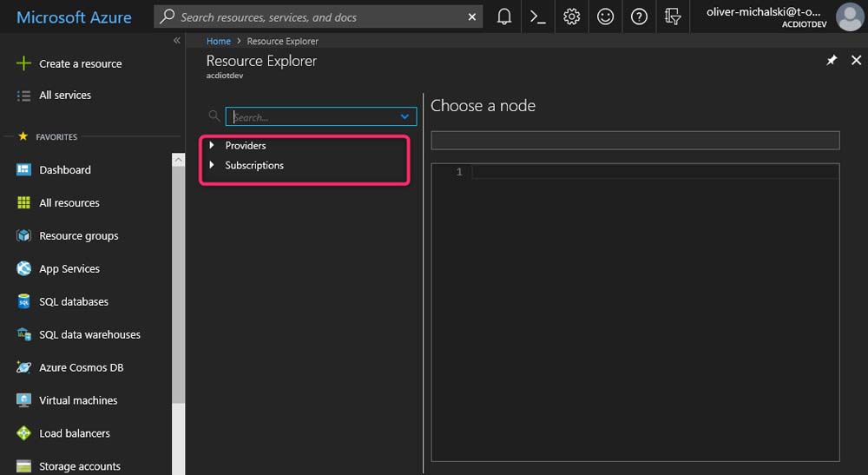This screenshot has width=868, height=475.
Task: Expand the Subscriptions tree node
Action: [212, 165]
